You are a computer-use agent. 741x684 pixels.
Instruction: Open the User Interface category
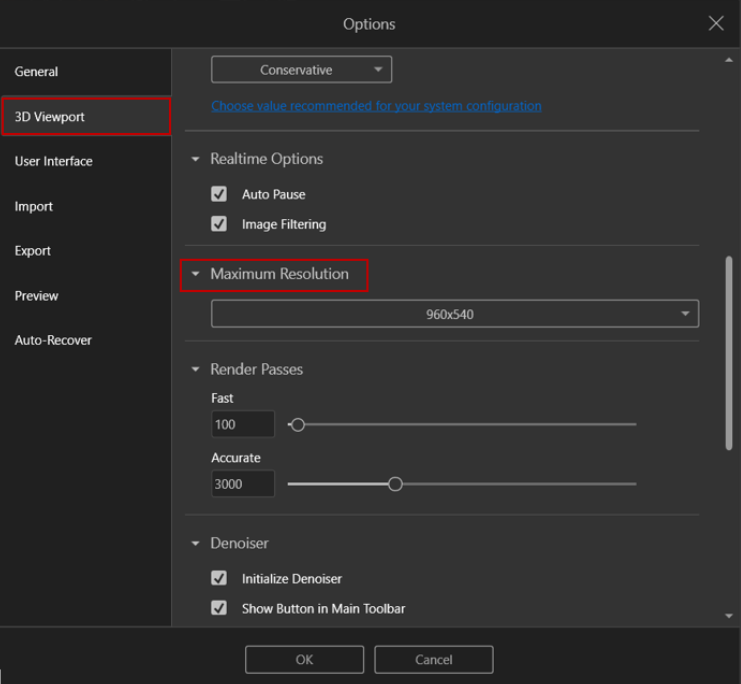54,161
